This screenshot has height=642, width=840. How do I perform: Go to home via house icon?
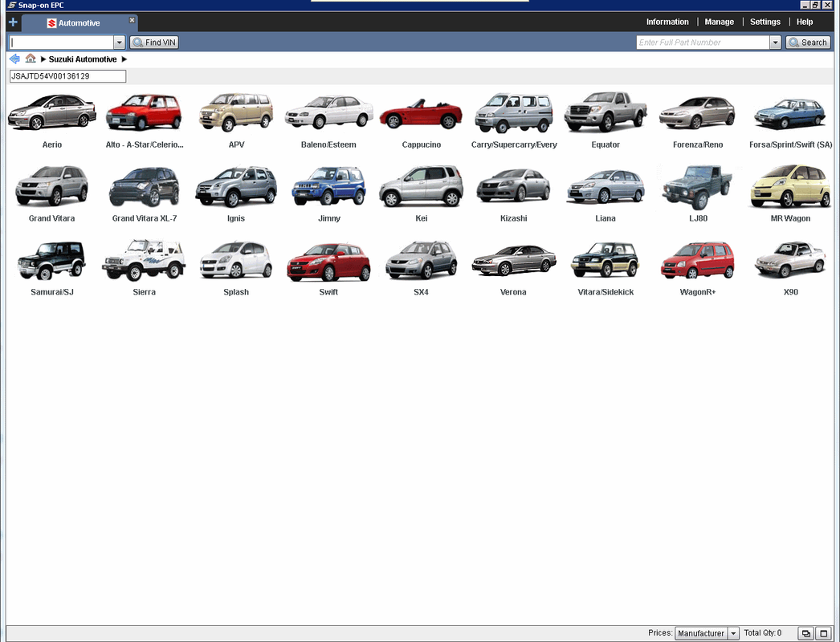pos(31,59)
